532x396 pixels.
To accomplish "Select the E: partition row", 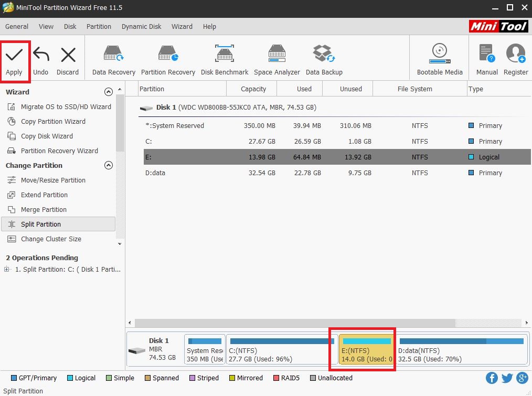I will click(x=337, y=157).
